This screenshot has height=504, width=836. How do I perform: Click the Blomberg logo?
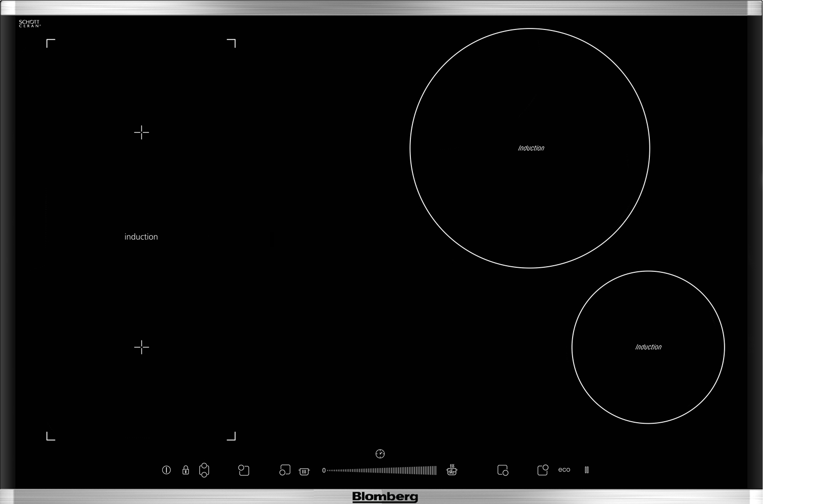[385, 497]
